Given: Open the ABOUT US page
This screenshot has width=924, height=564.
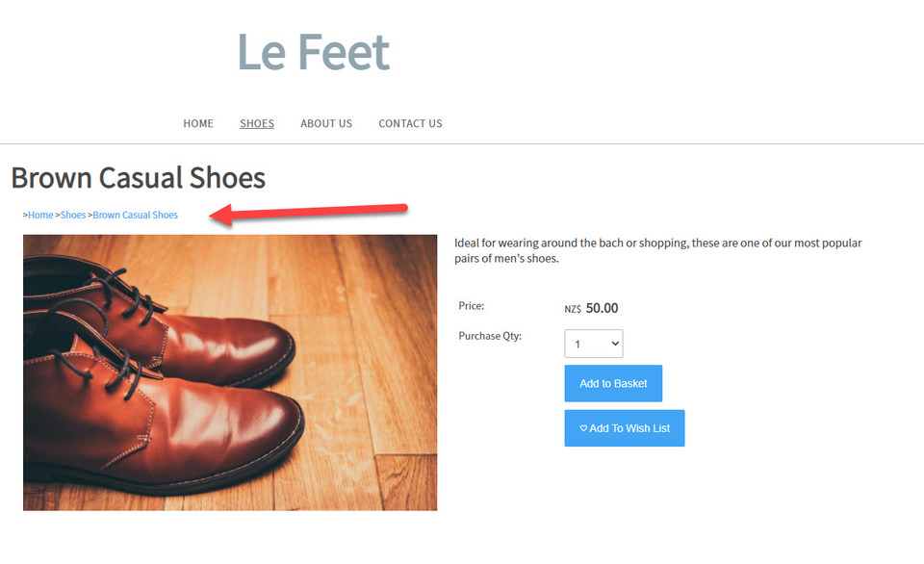Looking at the screenshot, I should [326, 123].
